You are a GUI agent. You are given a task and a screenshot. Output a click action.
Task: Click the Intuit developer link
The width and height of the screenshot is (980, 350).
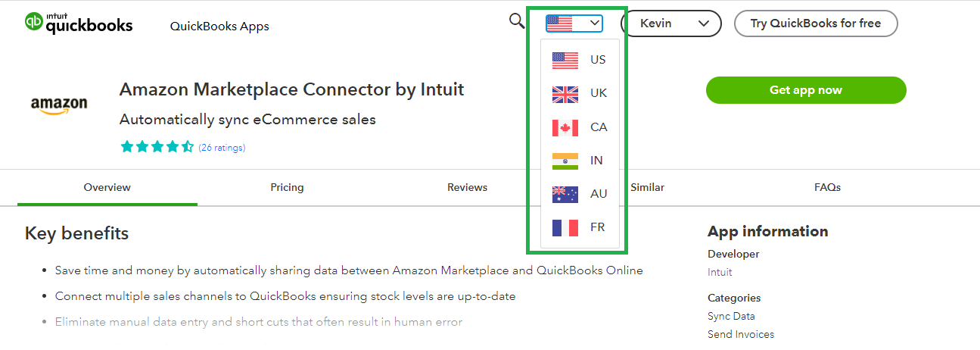coord(720,272)
